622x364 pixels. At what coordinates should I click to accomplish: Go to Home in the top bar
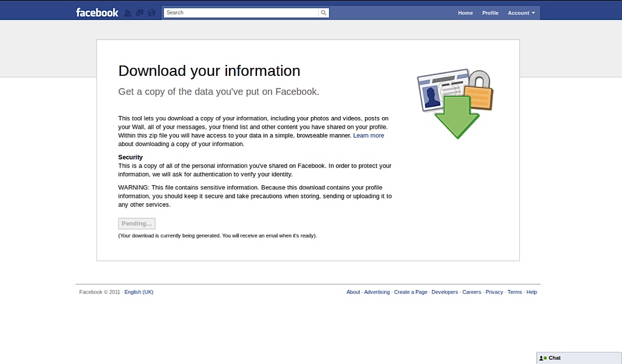tap(465, 13)
